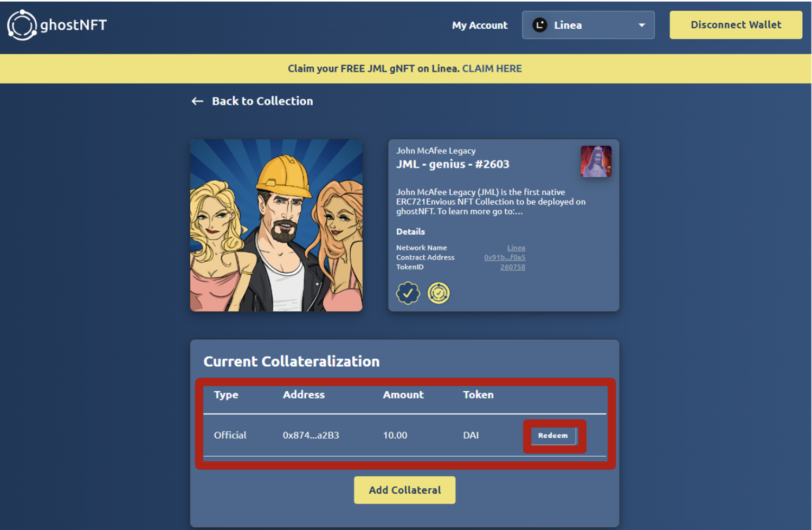
Task: Open the Linea network name link
Action: (516, 248)
